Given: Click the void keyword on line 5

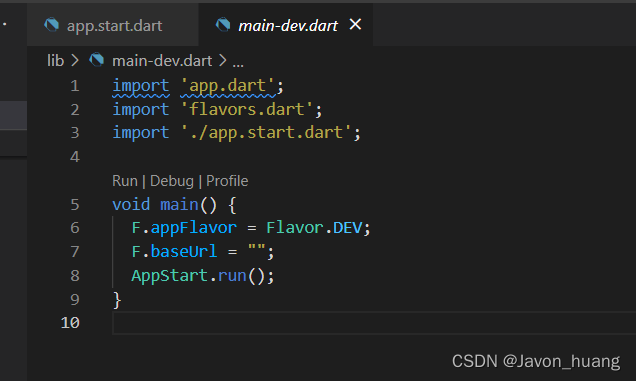Looking at the screenshot, I should click(x=131, y=204).
